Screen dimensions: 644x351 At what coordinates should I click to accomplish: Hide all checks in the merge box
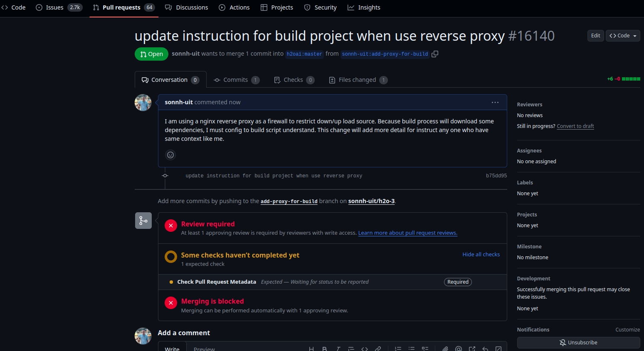click(x=481, y=255)
